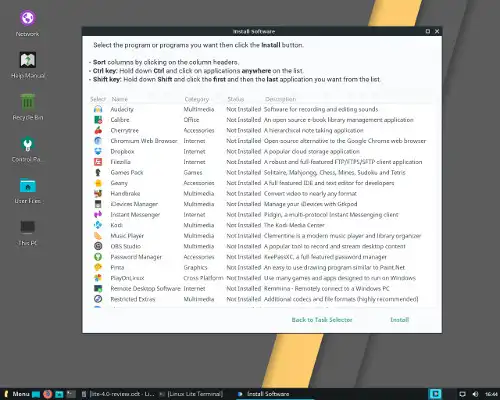500x400 pixels.
Task: Switch to the lite-4.0-review.odt taskbar window
Action: tap(118, 394)
